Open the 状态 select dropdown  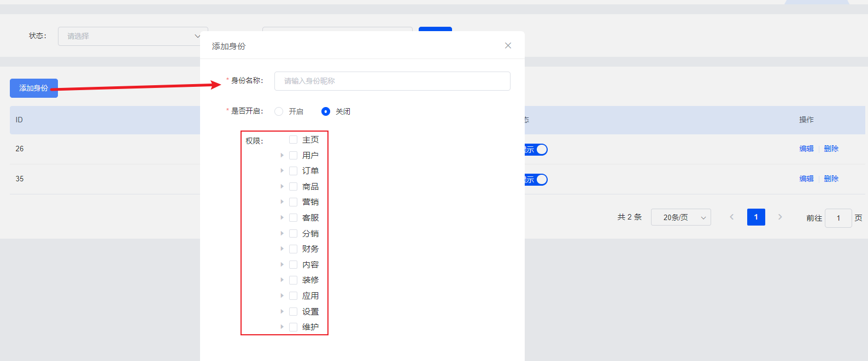coord(133,36)
